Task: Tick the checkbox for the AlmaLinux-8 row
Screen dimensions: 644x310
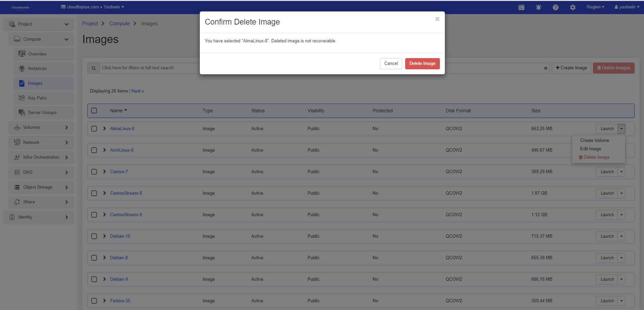Action: [94, 129]
